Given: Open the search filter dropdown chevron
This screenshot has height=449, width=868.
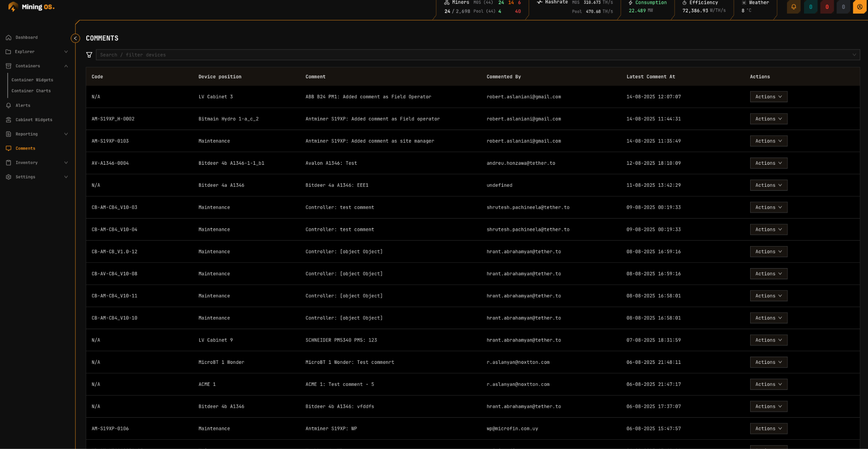Looking at the screenshot, I should (854, 55).
